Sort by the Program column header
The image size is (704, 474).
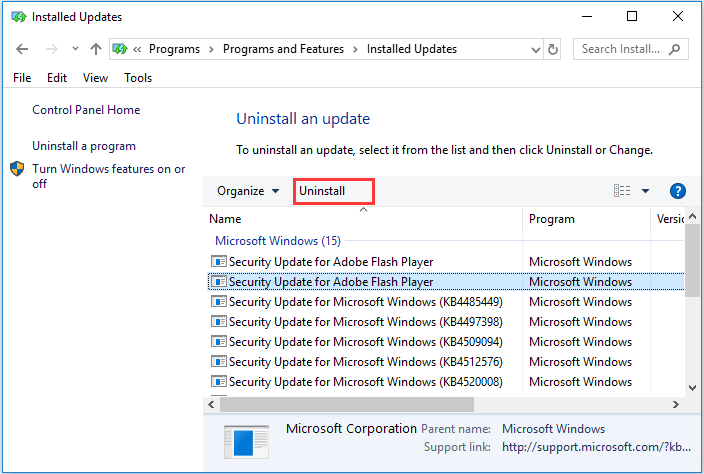[x=586, y=219]
